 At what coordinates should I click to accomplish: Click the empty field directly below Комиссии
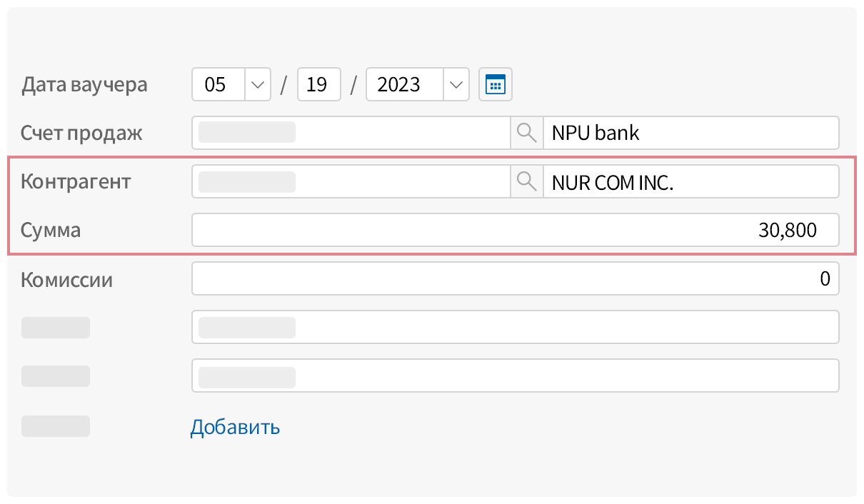515,328
